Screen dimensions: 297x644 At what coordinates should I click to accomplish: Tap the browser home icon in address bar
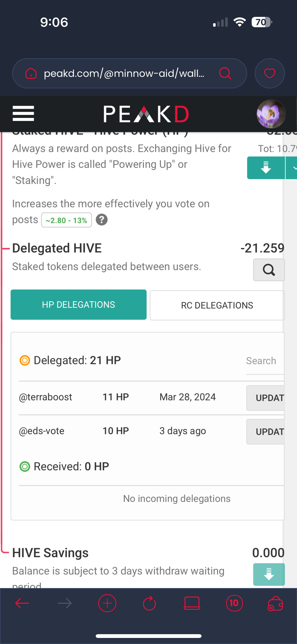pyautogui.click(x=31, y=73)
